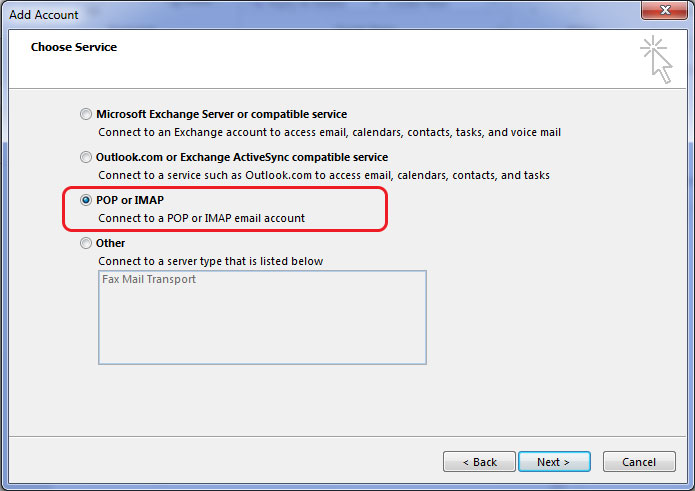Select the Other radio button
Image resolution: width=695 pixels, height=491 pixels.
click(x=86, y=243)
